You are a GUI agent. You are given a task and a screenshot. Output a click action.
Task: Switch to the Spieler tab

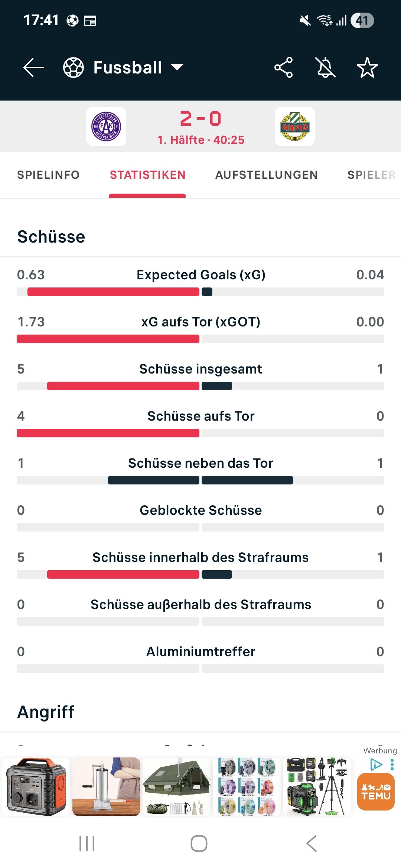pyautogui.click(x=371, y=175)
